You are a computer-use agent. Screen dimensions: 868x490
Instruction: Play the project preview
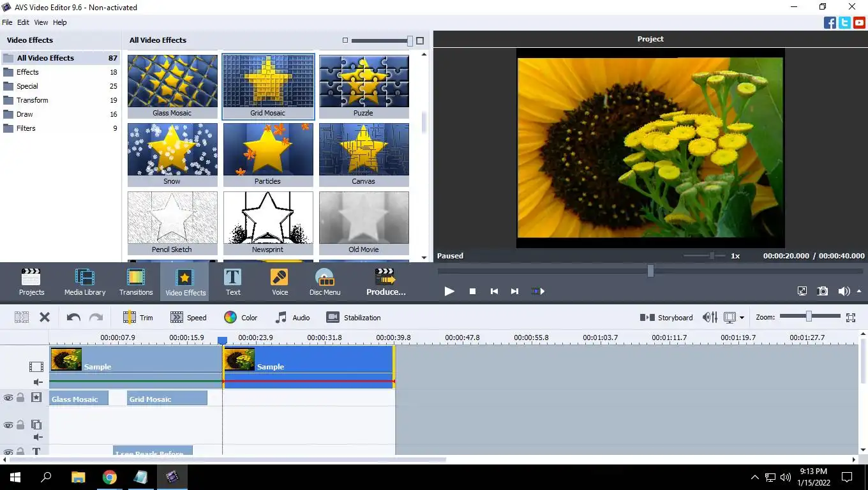(449, 291)
